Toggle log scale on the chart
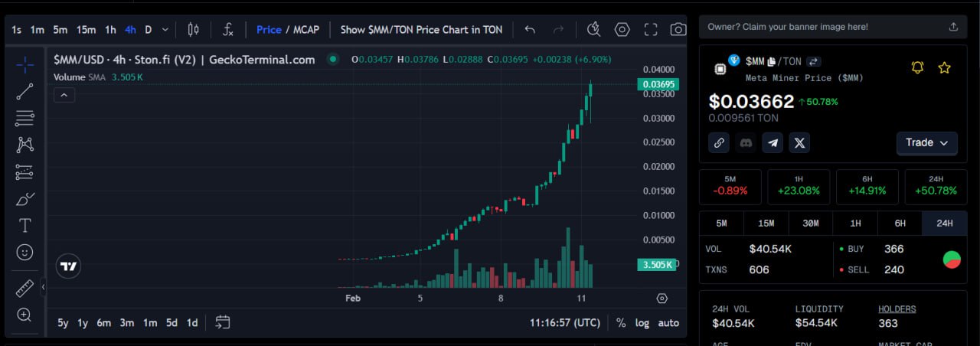This screenshot has height=346, width=980. coord(642,323)
